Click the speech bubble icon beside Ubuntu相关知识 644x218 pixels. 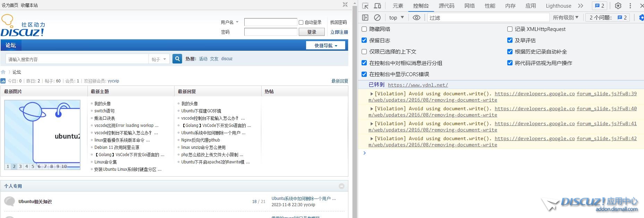[x=9, y=201]
